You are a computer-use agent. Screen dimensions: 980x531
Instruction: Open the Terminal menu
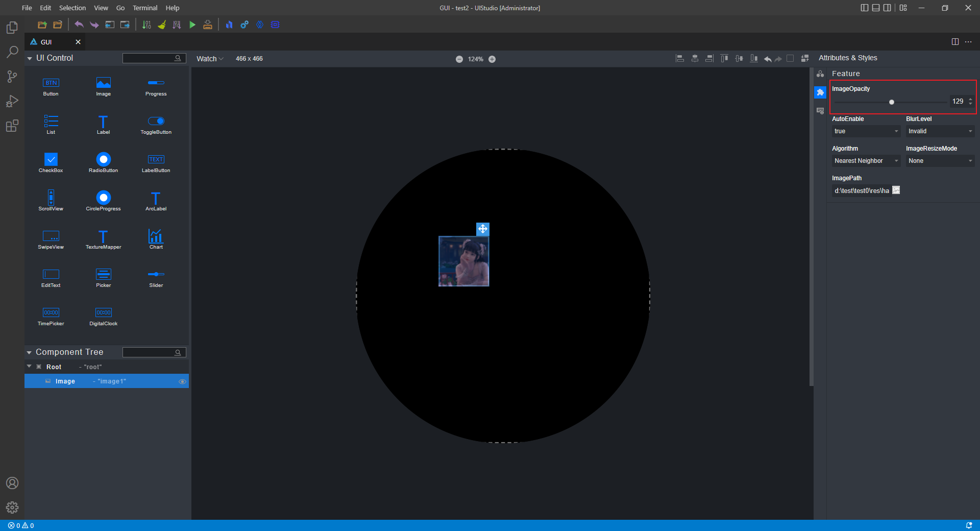click(145, 8)
